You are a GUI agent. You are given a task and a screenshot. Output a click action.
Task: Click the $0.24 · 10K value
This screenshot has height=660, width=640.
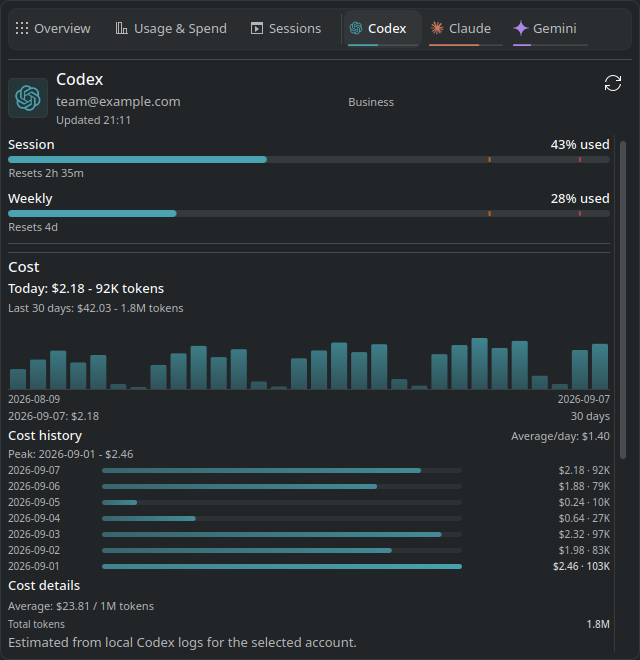pyautogui.click(x=584, y=502)
